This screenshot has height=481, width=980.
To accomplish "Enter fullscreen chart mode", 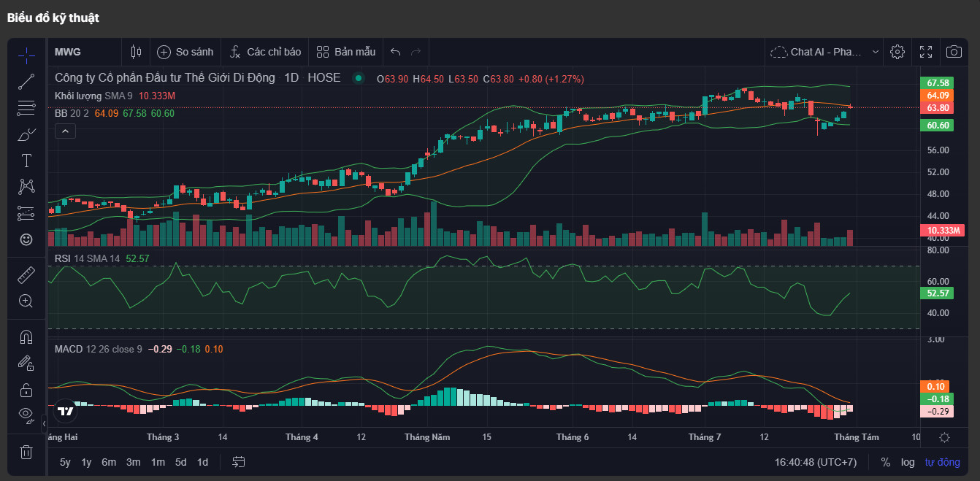I will pos(926,52).
